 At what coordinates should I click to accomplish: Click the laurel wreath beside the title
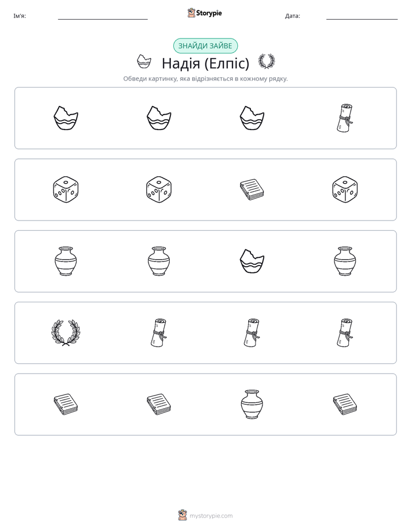click(x=267, y=62)
